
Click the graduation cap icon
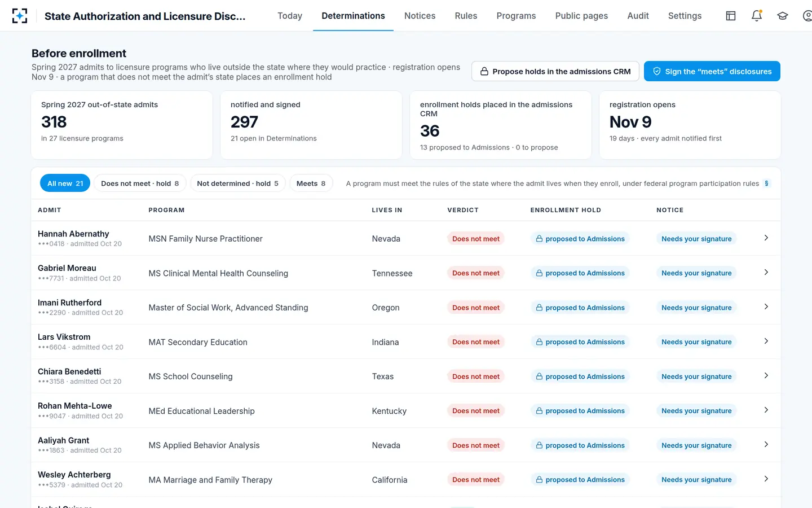783,16
